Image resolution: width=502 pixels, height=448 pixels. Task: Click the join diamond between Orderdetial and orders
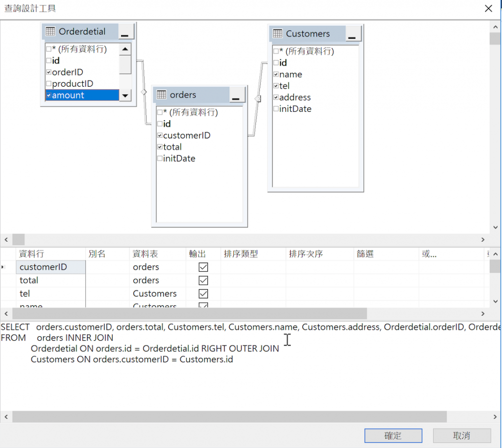coord(144,92)
